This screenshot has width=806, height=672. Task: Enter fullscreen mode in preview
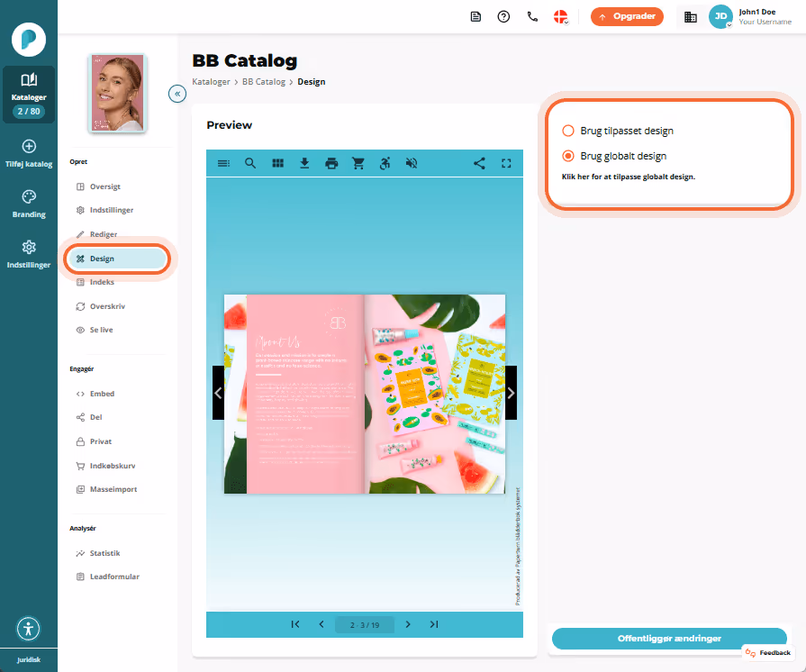(x=506, y=164)
